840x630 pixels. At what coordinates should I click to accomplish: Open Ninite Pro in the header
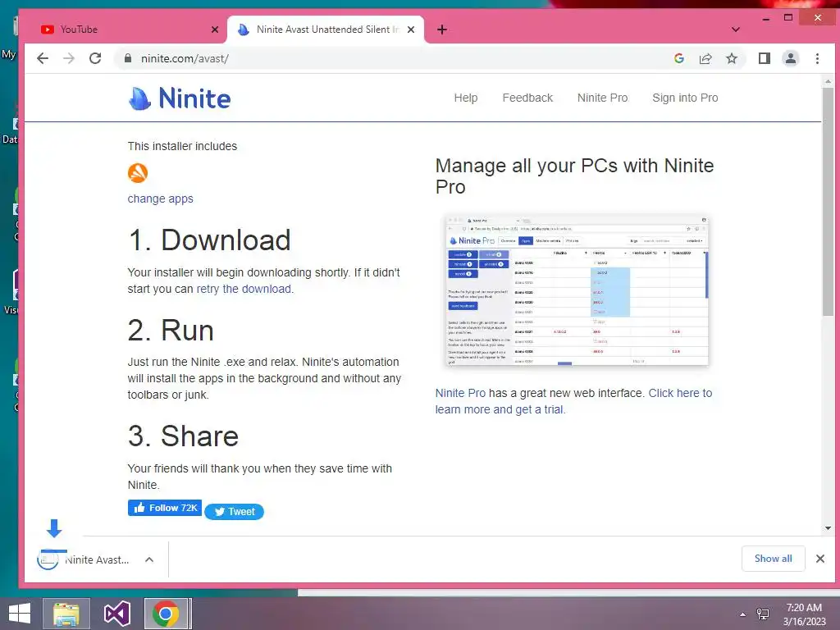[603, 98]
